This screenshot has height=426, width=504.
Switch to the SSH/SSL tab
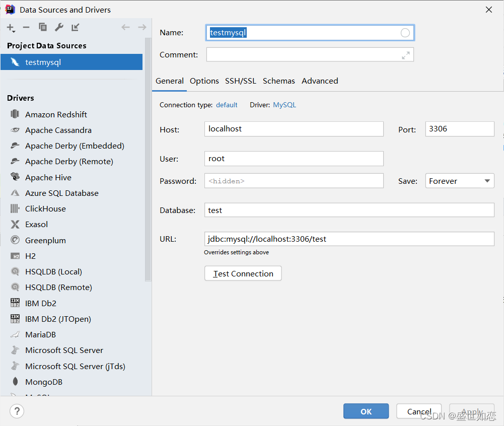point(241,81)
